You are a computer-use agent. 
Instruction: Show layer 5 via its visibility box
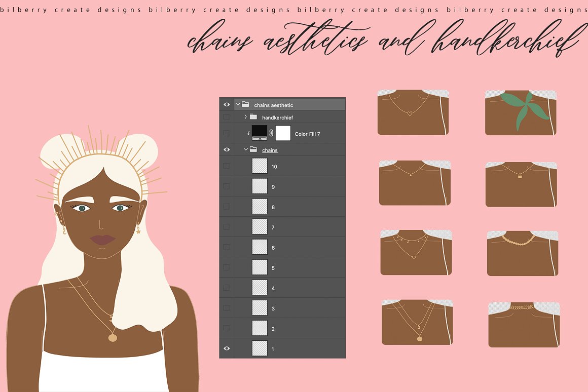point(227,267)
